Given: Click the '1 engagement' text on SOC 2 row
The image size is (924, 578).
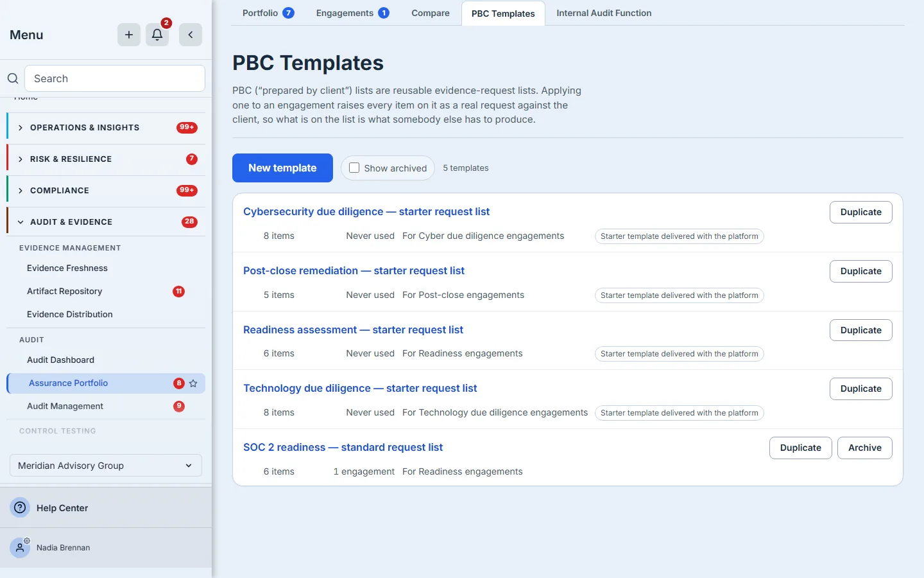Looking at the screenshot, I should (364, 471).
